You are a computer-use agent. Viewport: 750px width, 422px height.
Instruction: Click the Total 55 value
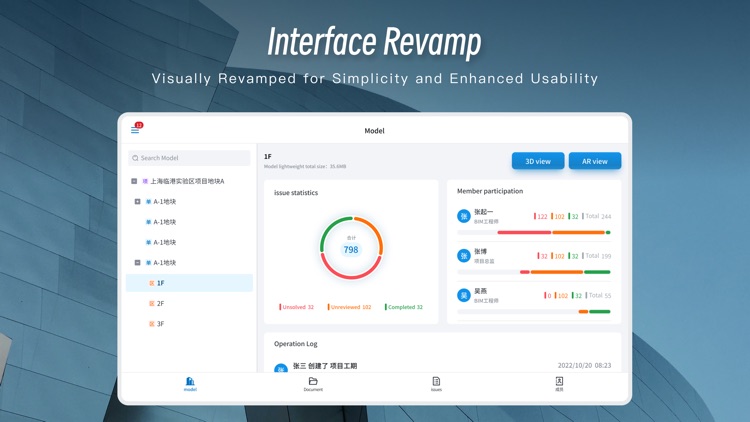pyautogui.click(x=599, y=295)
